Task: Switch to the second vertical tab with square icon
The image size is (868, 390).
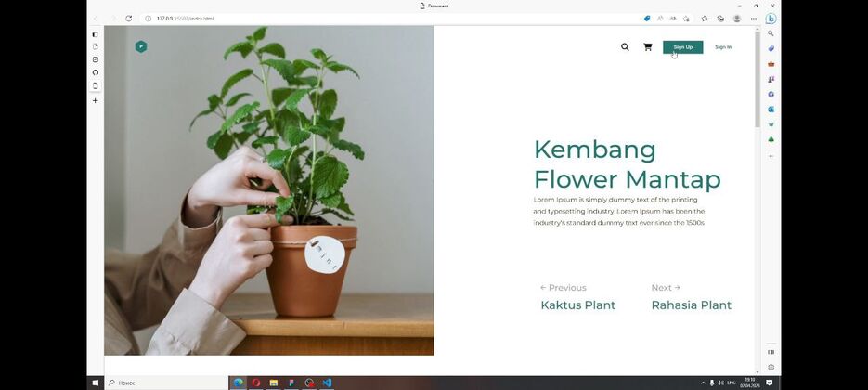Action: click(96, 59)
